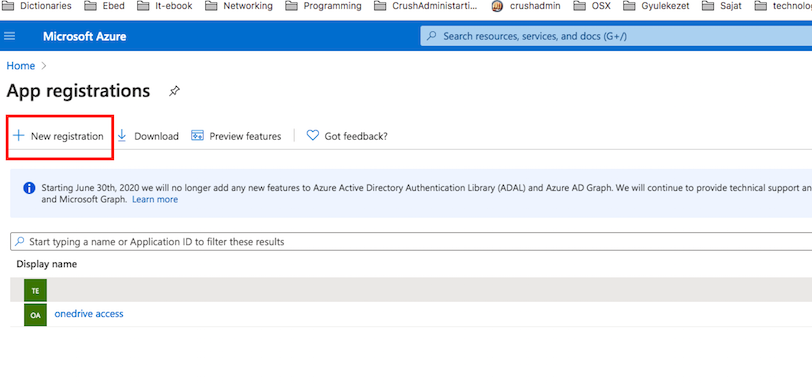Click the Application ID filter field
Image resolution: width=812 pixels, height=385 pixels.
(412, 242)
